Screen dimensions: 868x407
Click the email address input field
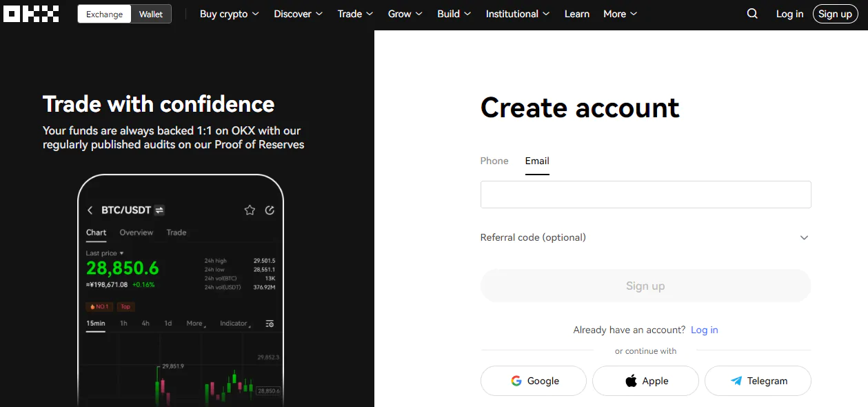tap(645, 195)
